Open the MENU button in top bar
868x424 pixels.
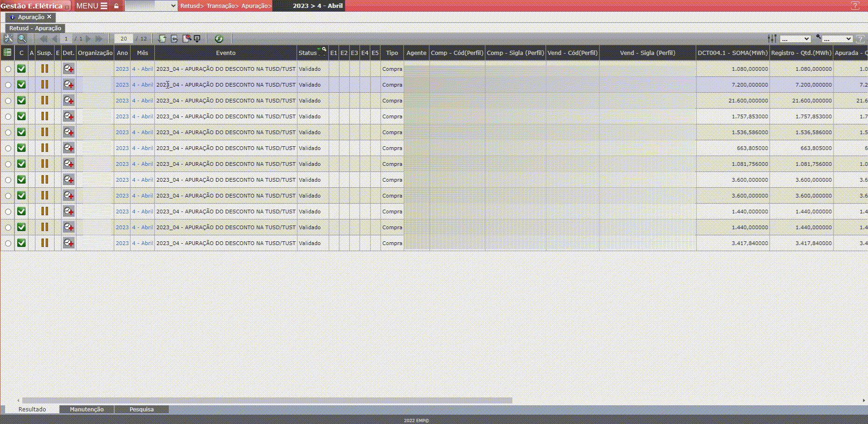[91, 6]
